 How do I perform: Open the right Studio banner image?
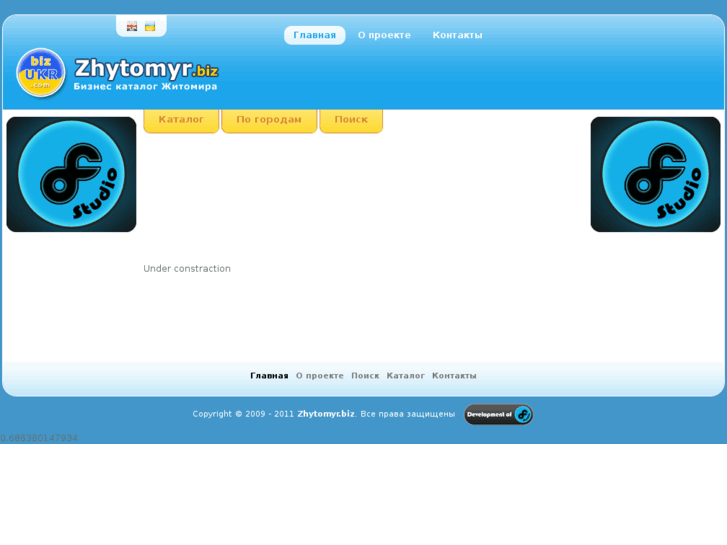[x=656, y=174]
